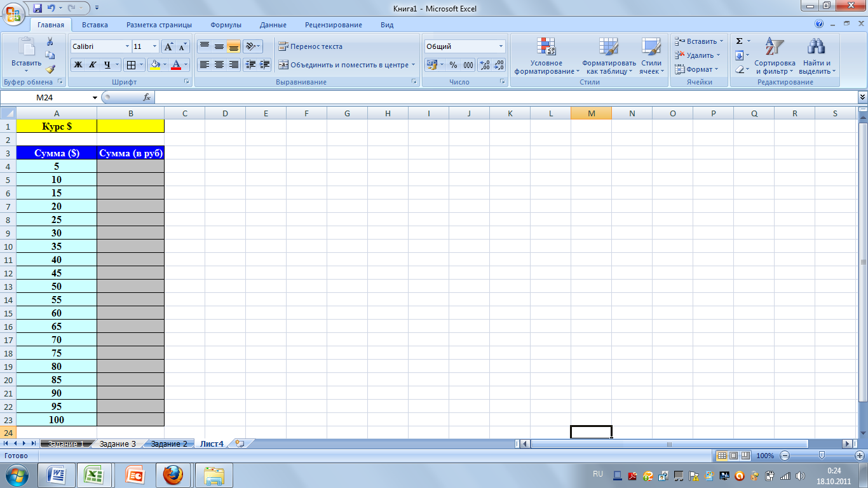Click the Clear eraser icon
868x488 pixels.
739,69
